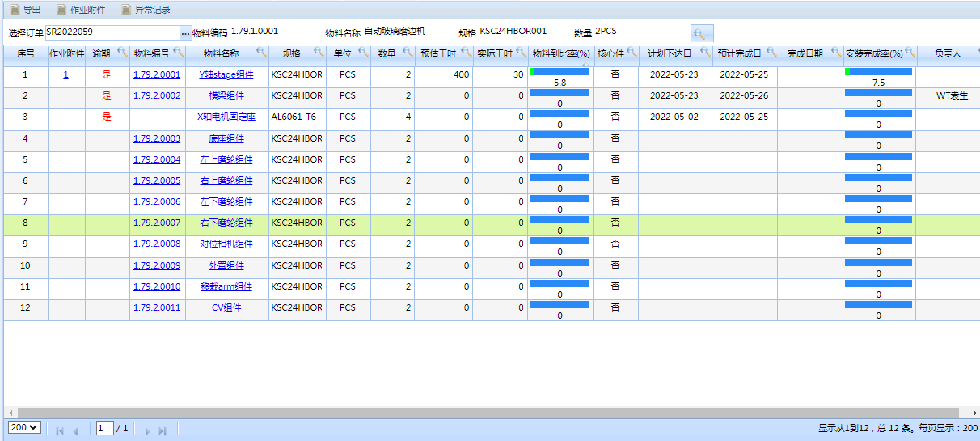The image size is (980, 441).
Task: Open 异常记录 from the toolbar
Action: 146,10
